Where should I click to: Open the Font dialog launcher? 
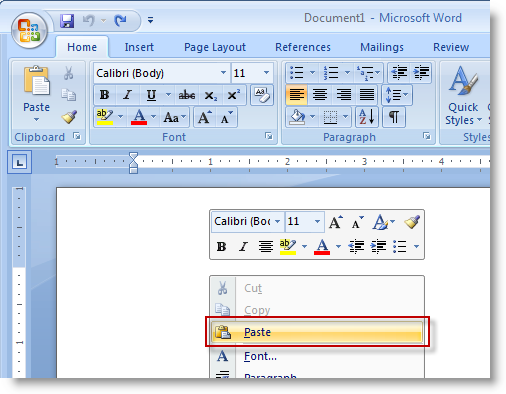tap(269, 136)
